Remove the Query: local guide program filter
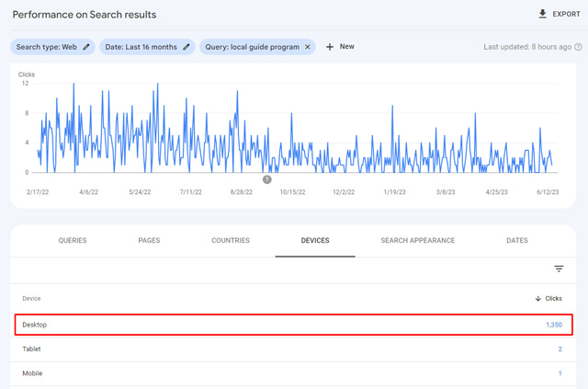 click(x=308, y=47)
